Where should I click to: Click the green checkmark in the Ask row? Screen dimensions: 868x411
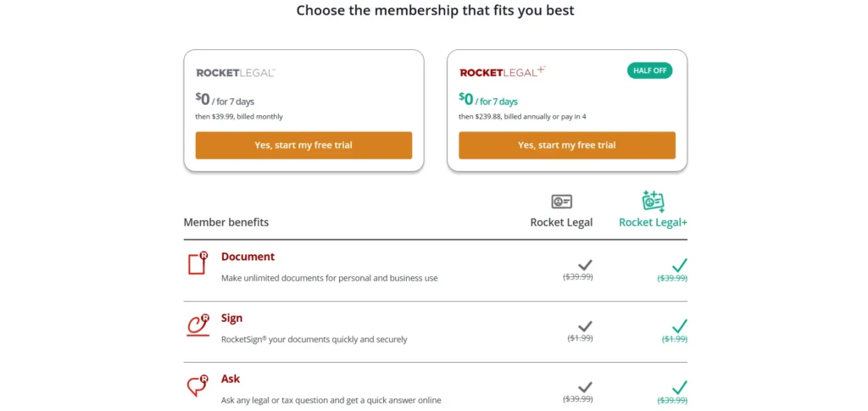(x=679, y=387)
